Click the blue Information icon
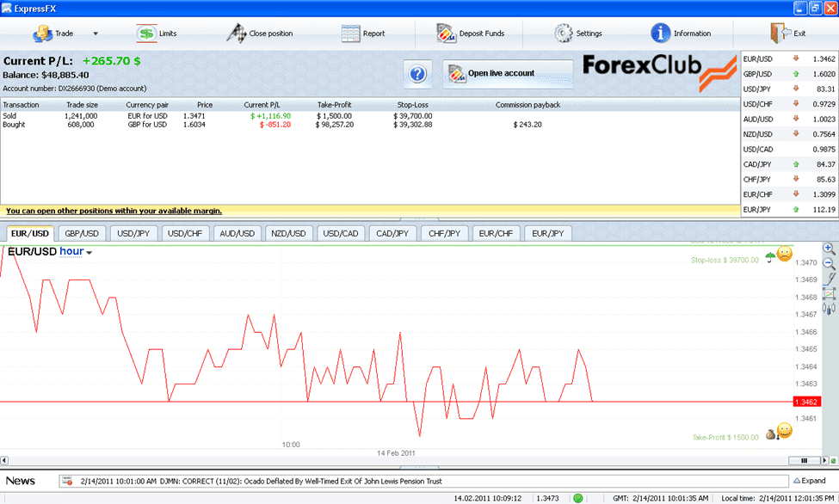839x504 pixels. coord(661,34)
